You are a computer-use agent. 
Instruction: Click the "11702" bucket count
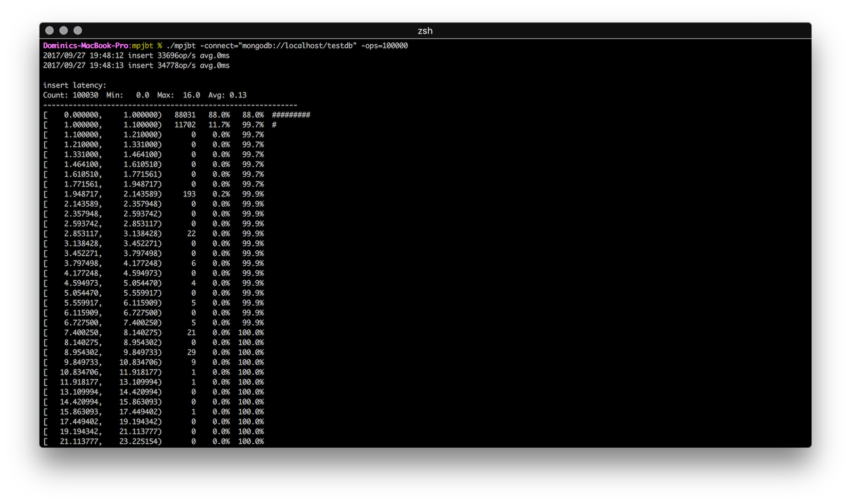pos(185,125)
